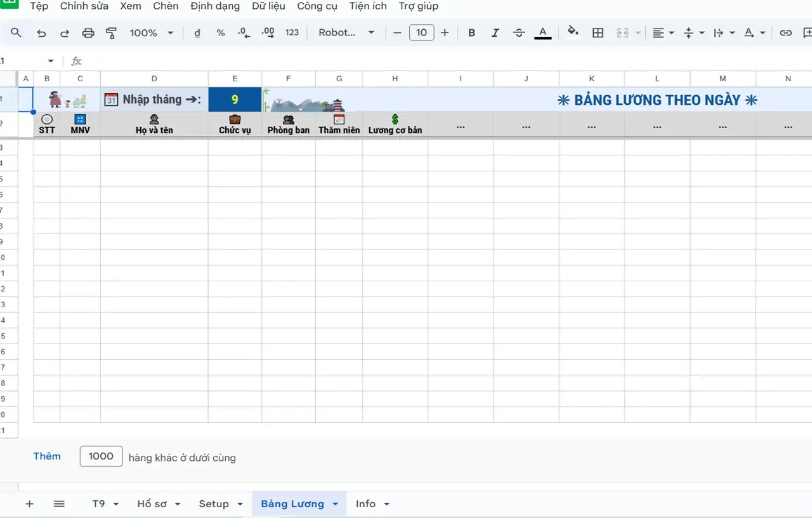Screen dimensions: 812x518
Task: Select the paint format roller tool
Action: pos(112,33)
